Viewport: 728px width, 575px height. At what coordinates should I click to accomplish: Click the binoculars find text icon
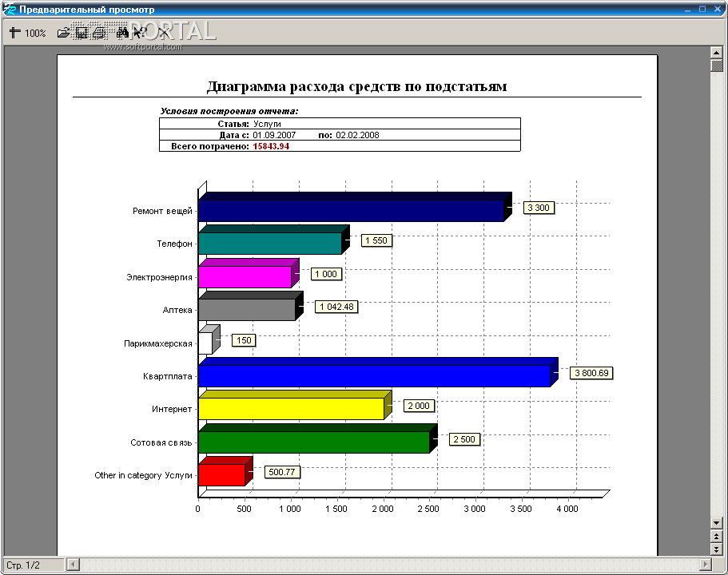122,33
